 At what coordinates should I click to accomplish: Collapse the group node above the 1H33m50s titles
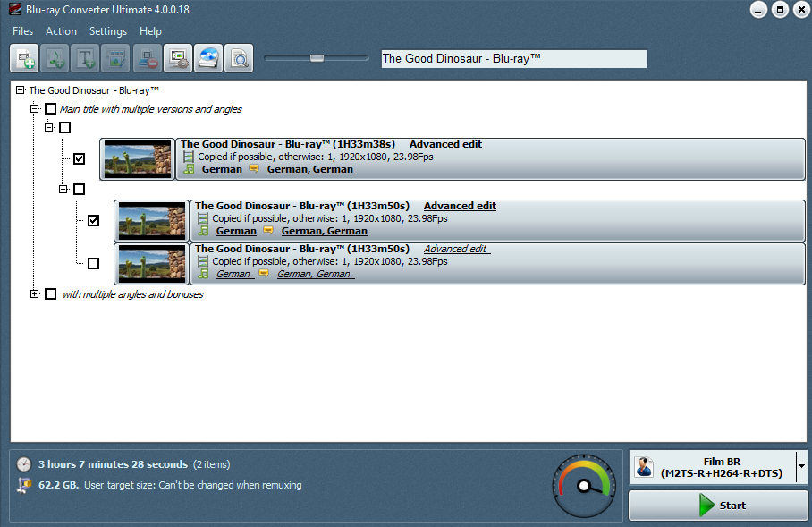pos(63,189)
